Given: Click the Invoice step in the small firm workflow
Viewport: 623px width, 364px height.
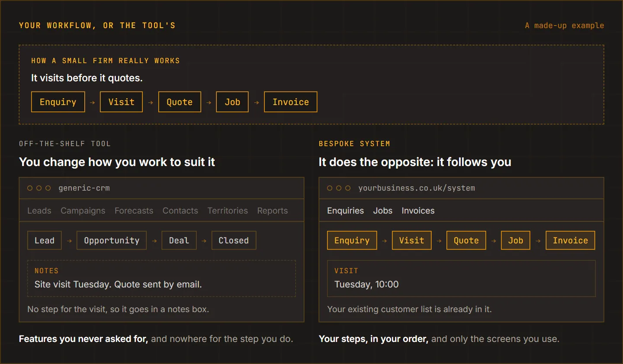Looking at the screenshot, I should click(x=291, y=102).
